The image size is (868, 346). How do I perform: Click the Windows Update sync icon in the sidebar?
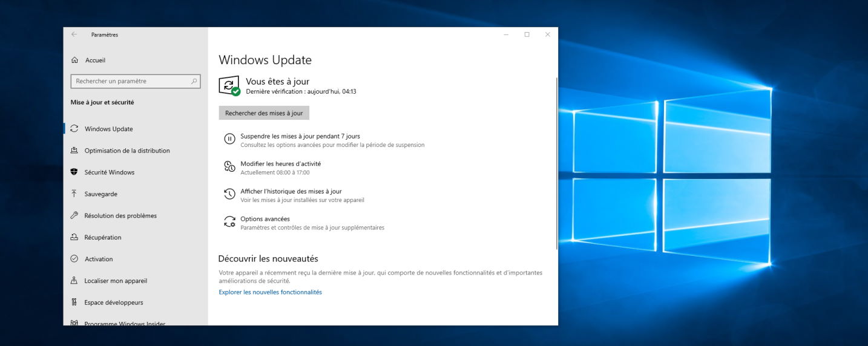(74, 129)
